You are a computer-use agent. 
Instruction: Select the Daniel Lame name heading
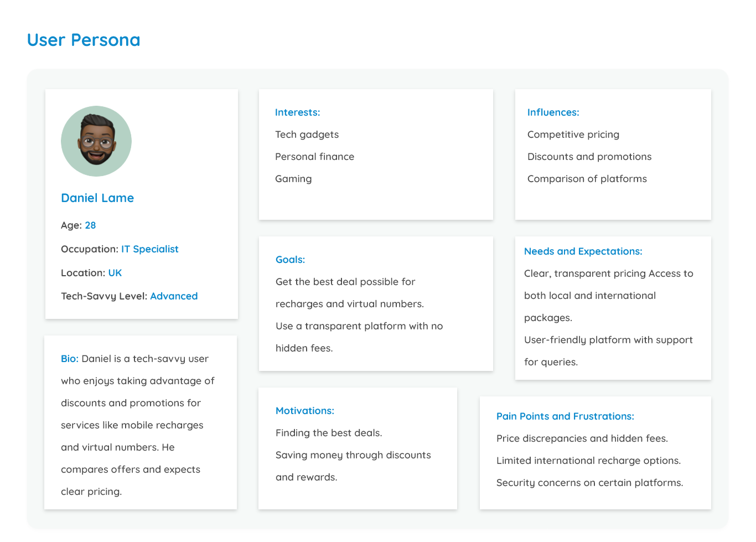tap(97, 198)
